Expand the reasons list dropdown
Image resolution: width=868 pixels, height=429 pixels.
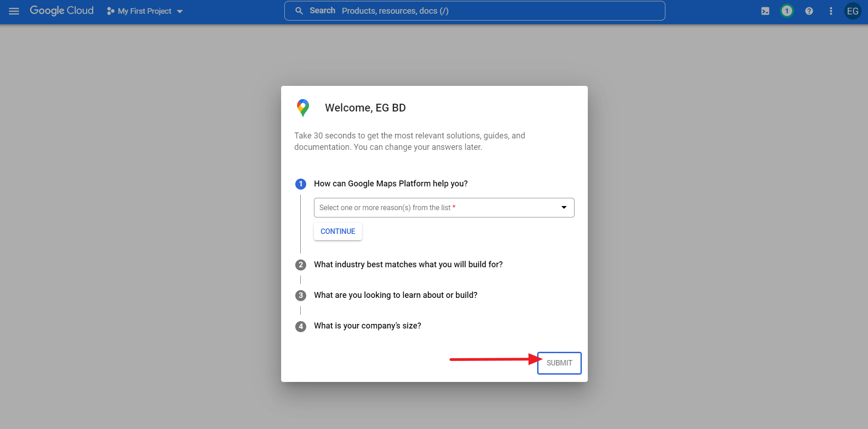444,207
